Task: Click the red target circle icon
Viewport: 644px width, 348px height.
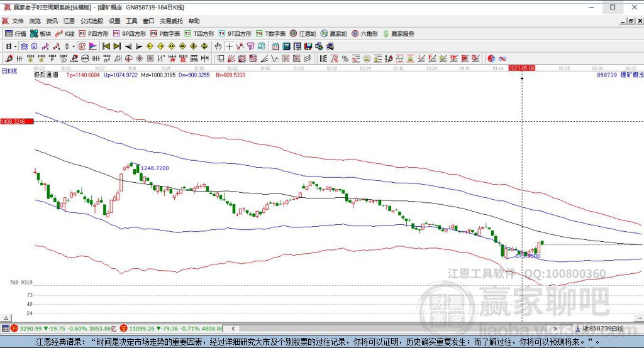Action: 128,58
